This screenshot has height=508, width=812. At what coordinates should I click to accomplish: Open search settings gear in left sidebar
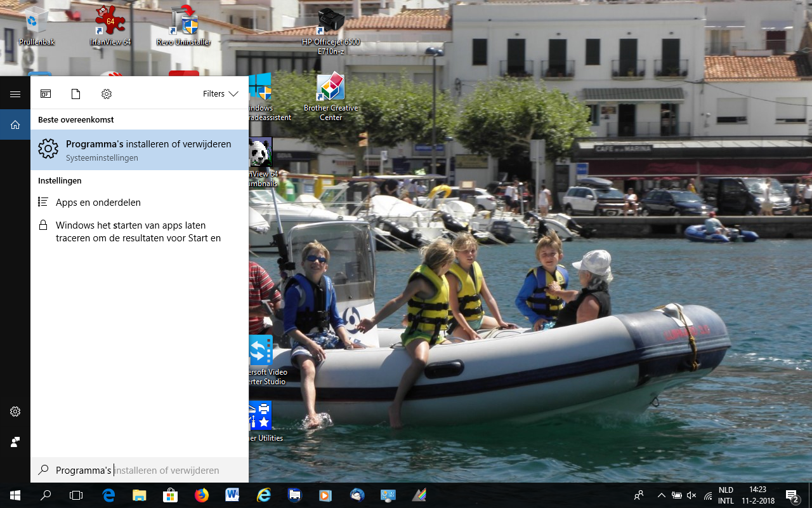pos(15,411)
